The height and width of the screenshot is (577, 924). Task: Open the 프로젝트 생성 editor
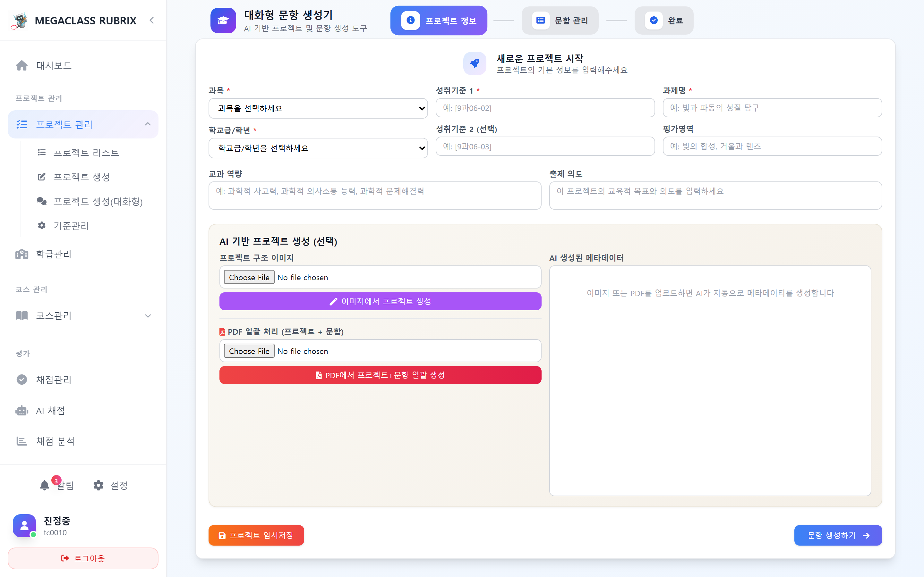click(x=81, y=177)
